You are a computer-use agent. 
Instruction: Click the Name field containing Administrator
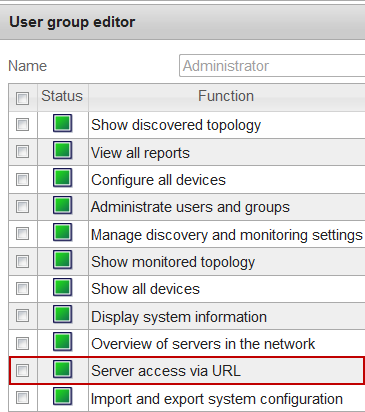pos(272,66)
